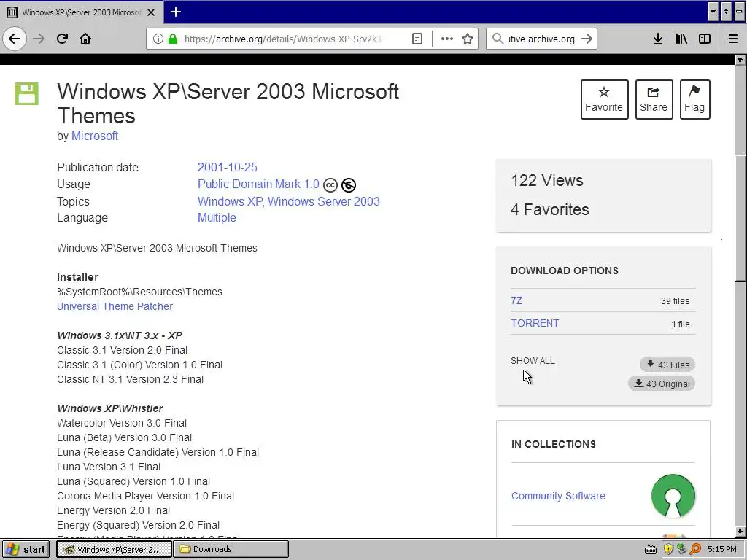Open the Windows start menu
The image size is (747, 560).
26,550
